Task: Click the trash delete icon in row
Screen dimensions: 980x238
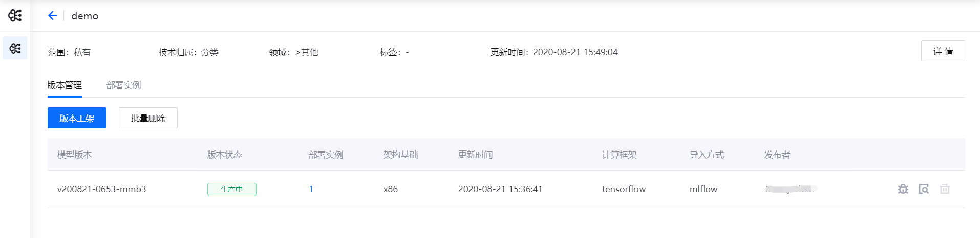Action: [x=945, y=189]
